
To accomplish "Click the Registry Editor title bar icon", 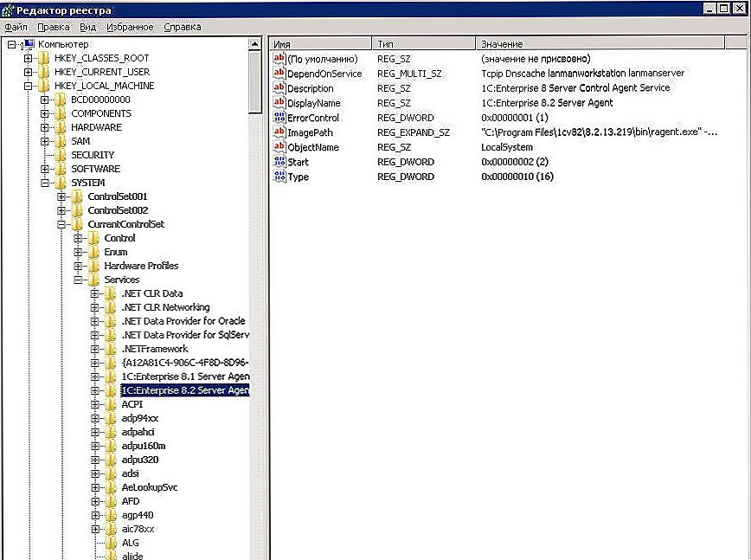I will click(x=8, y=10).
